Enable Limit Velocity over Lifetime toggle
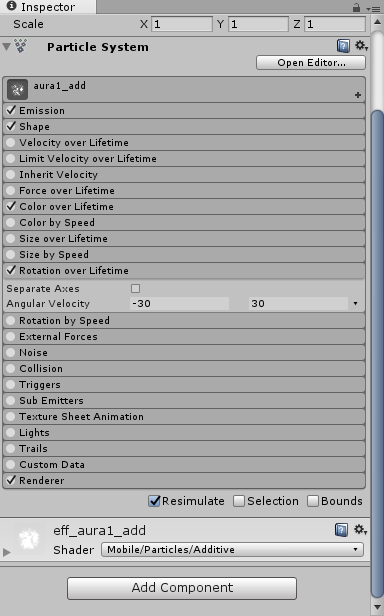This screenshot has height=616, width=384. coord(11,159)
